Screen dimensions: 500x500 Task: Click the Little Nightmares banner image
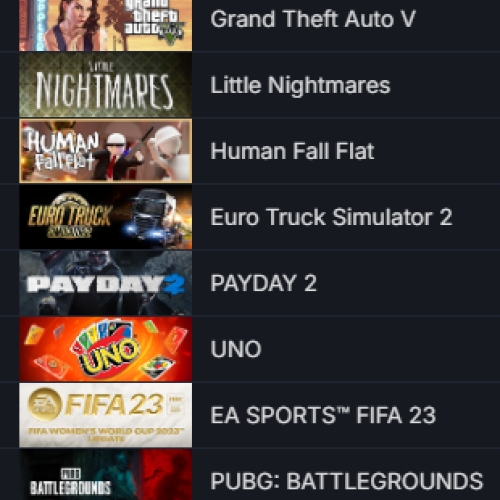coord(106,85)
